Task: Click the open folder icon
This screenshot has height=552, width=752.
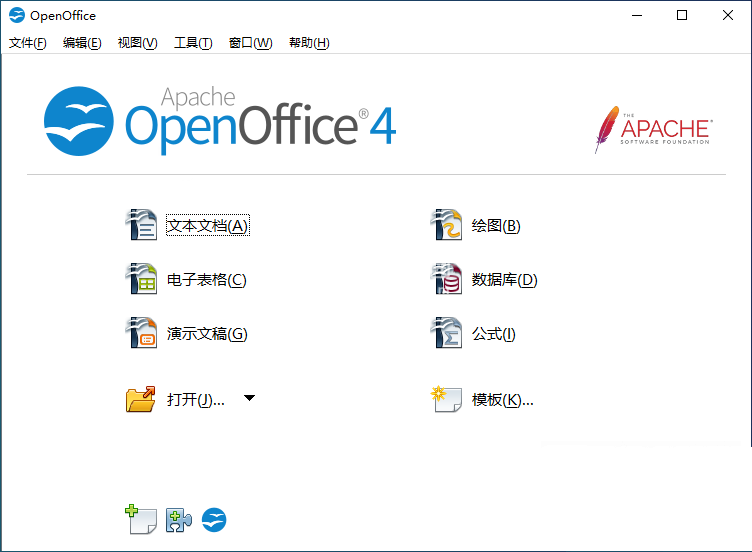Action: [x=141, y=399]
